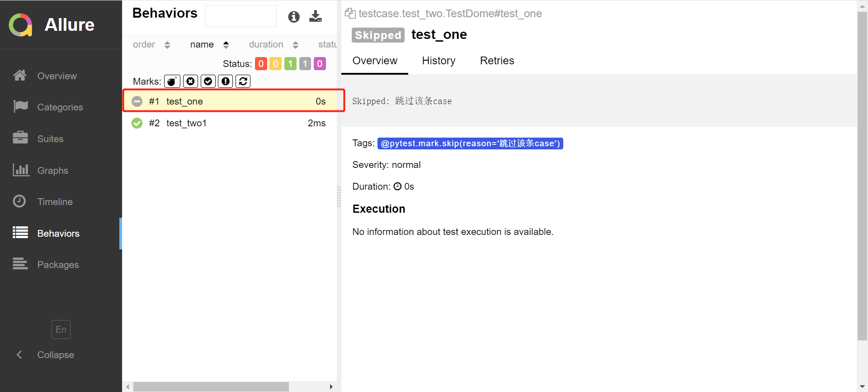
Task: Click the Severity: normal text
Action: pyautogui.click(x=387, y=165)
